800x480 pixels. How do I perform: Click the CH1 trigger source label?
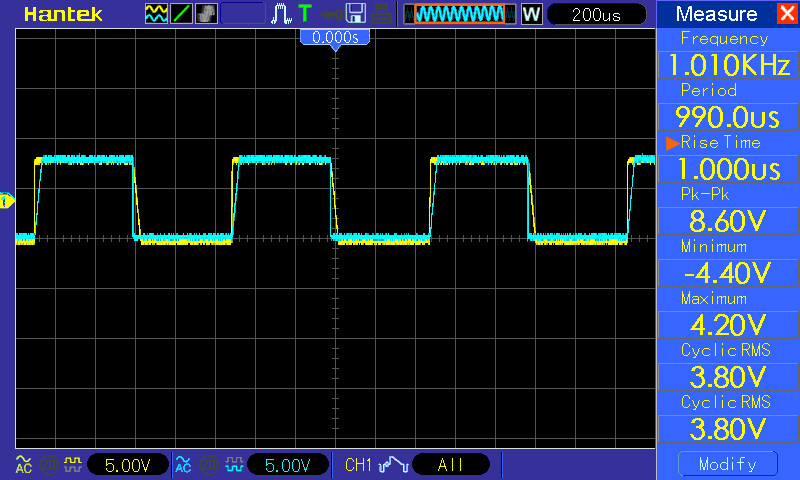358,465
